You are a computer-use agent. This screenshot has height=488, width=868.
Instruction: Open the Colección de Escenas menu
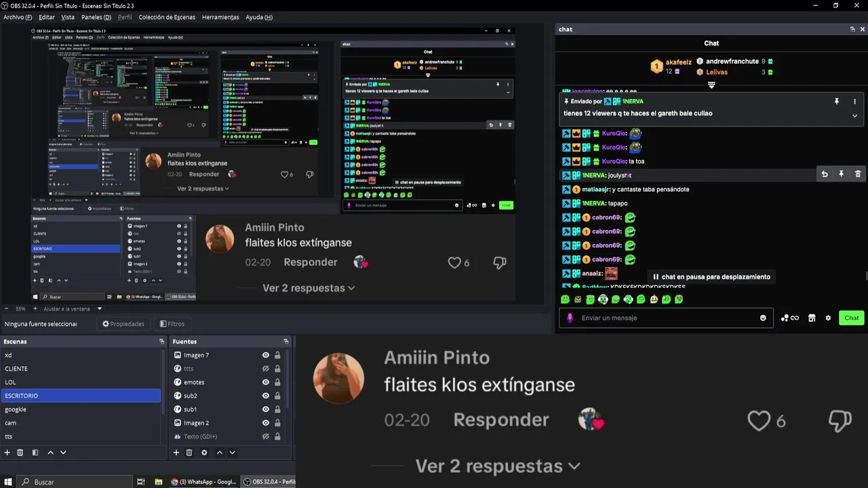pos(167,17)
